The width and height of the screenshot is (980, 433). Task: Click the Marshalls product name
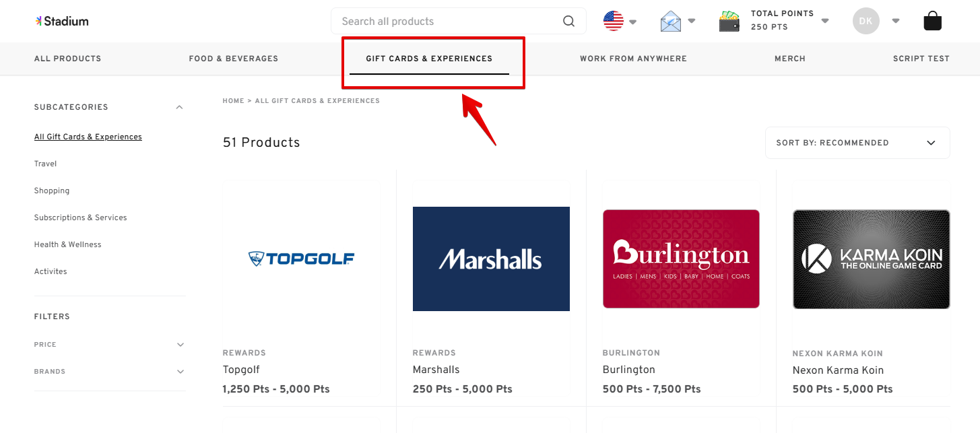(x=436, y=370)
